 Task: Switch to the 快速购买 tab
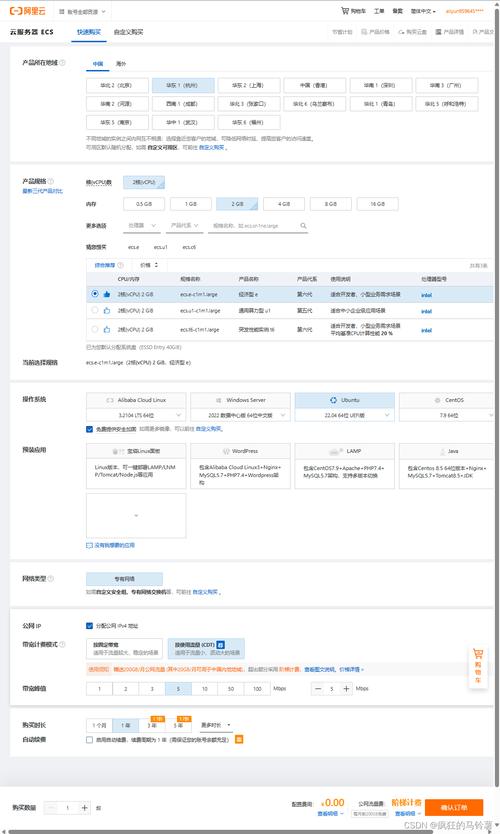89,32
